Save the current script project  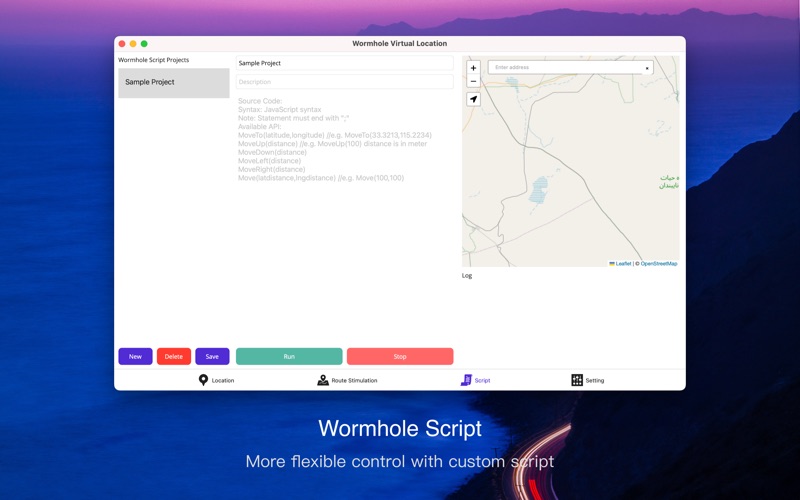tap(212, 356)
